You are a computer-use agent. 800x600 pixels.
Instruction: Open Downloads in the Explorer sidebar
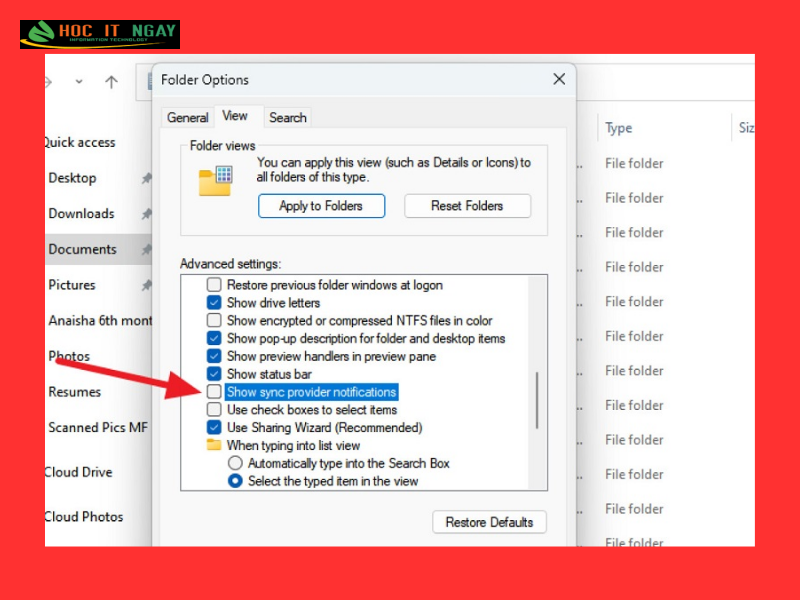click(82, 214)
